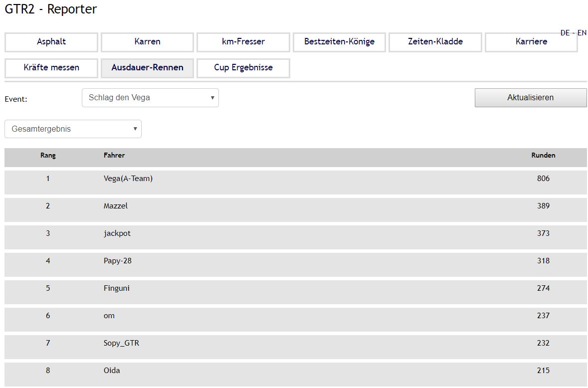Open the Gesamtergebnis dropdown
This screenshot has height=388, width=588.
(x=73, y=129)
